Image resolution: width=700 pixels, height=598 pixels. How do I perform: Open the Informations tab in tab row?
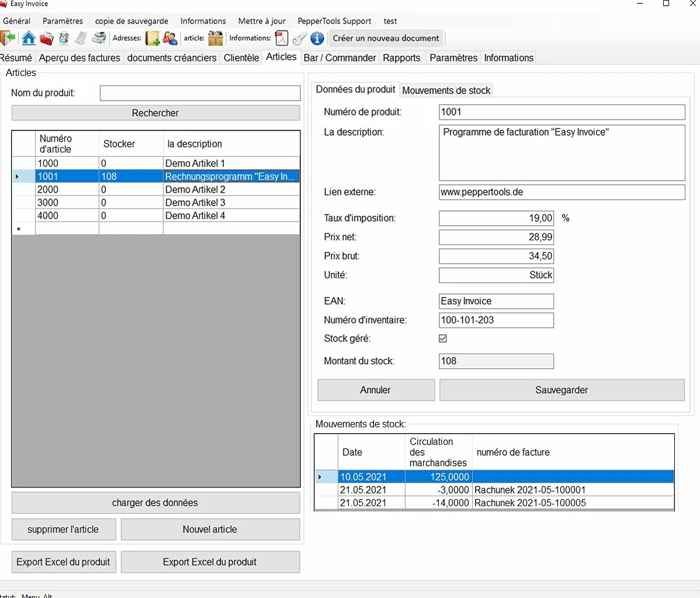pyautogui.click(x=509, y=58)
